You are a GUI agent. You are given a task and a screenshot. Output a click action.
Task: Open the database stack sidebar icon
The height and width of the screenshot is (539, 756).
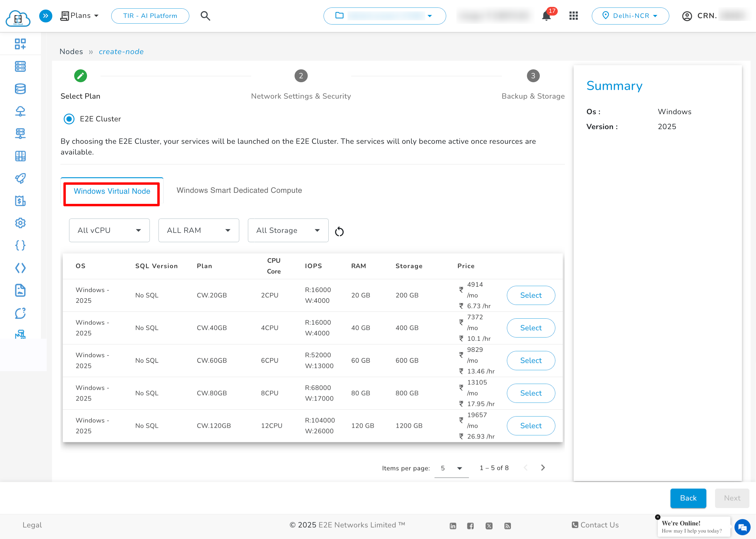coord(20,88)
